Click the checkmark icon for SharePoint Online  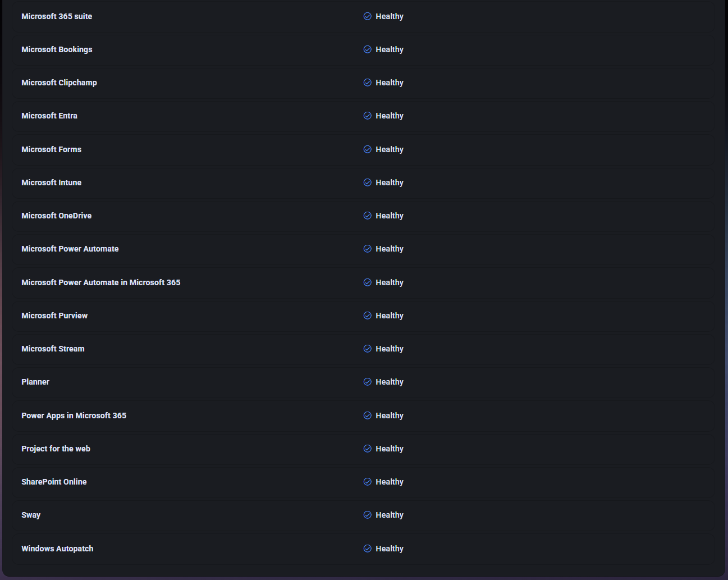click(x=367, y=482)
